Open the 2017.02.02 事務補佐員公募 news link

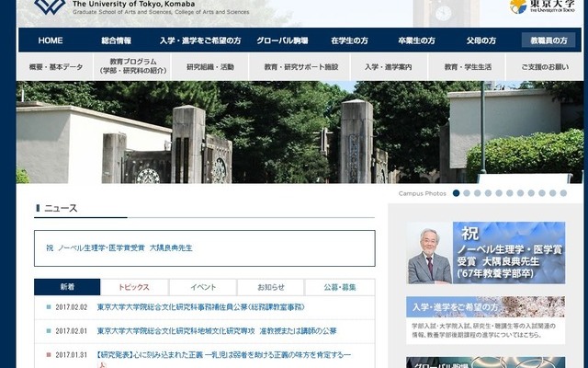click(x=201, y=307)
